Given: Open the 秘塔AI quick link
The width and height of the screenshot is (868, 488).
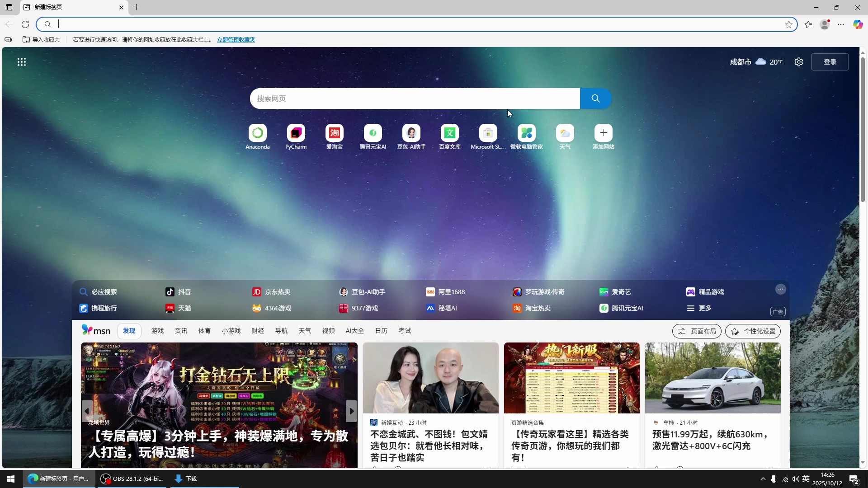Looking at the screenshot, I should [x=441, y=308].
